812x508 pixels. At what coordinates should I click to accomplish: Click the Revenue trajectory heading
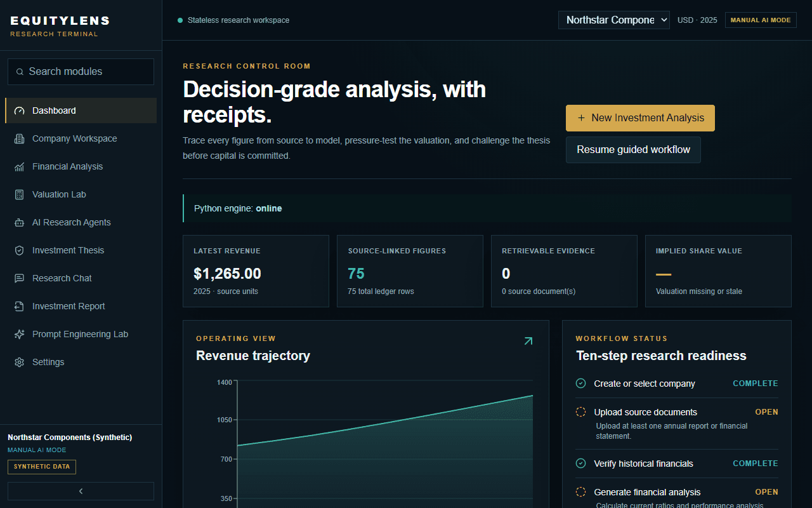(x=253, y=356)
